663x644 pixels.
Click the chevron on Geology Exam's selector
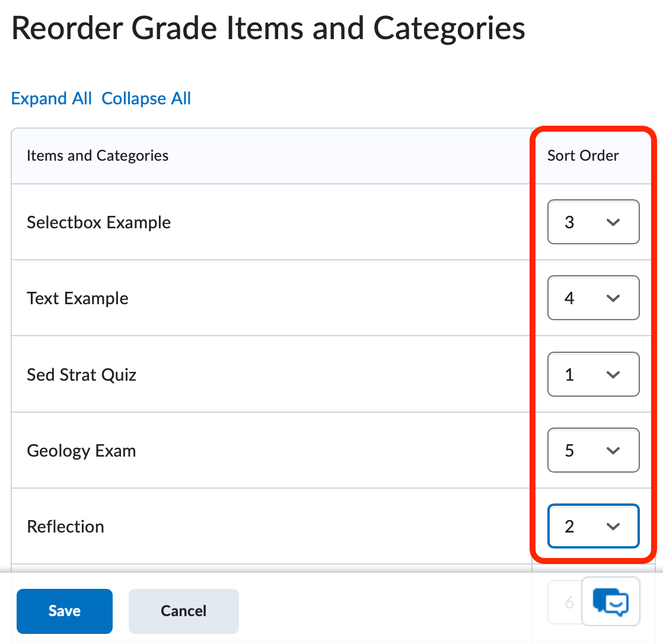[614, 450]
